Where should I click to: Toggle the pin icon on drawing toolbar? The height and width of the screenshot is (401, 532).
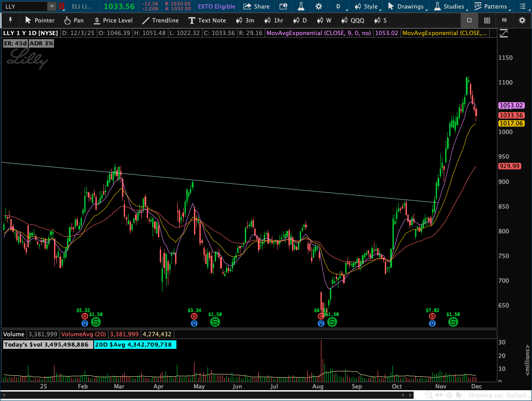click(10, 20)
